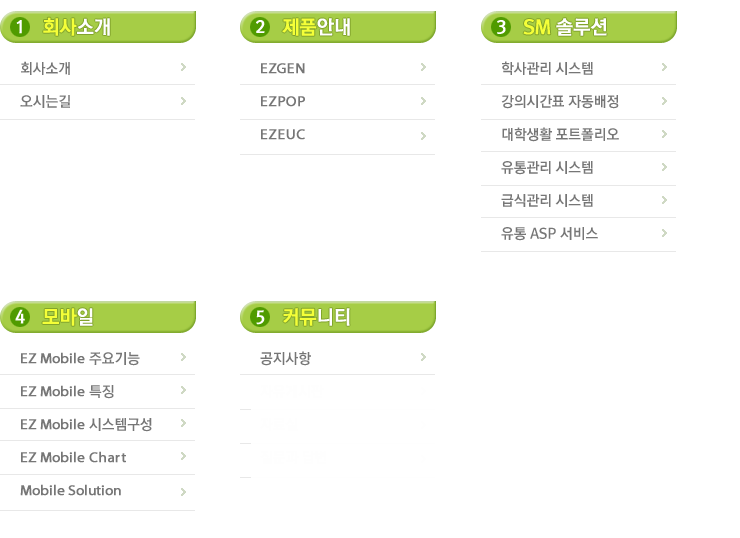
Task: Click the number 4 badge icon
Action: (x=20, y=317)
